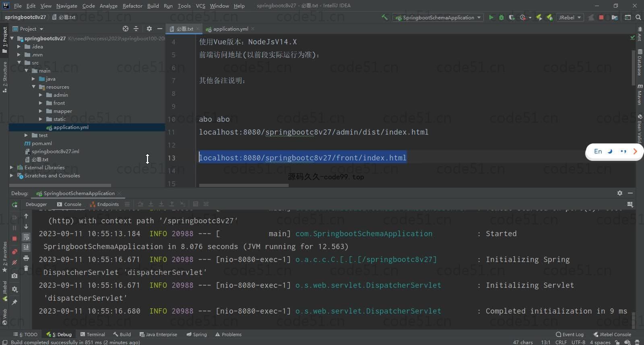Stop the debug session red square
This screenshot has width=644, height=345.
[x=14, y=238]
